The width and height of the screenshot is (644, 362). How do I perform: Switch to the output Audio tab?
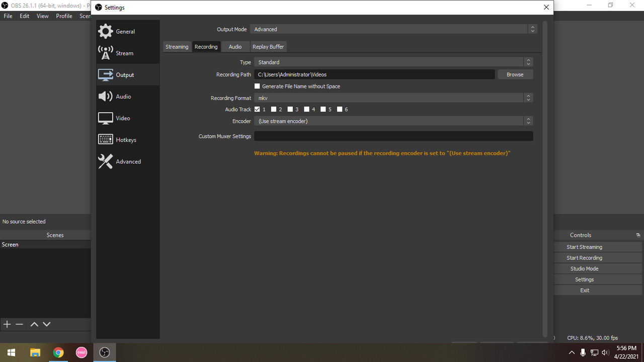(x=235, y=47)
